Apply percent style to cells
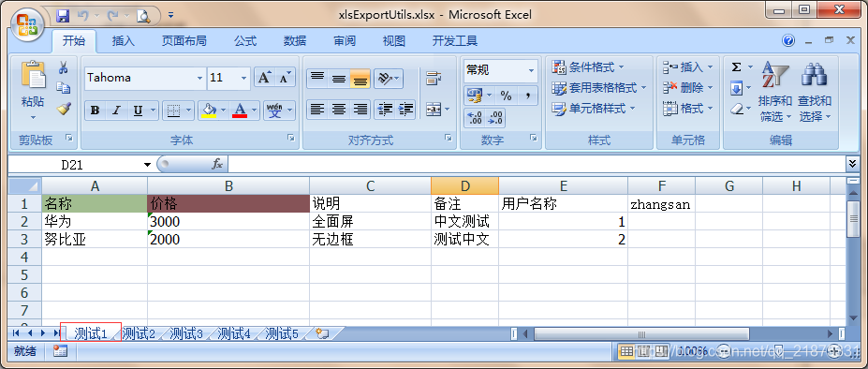Viewport: 868px width, 369px height. click(506, 96)
